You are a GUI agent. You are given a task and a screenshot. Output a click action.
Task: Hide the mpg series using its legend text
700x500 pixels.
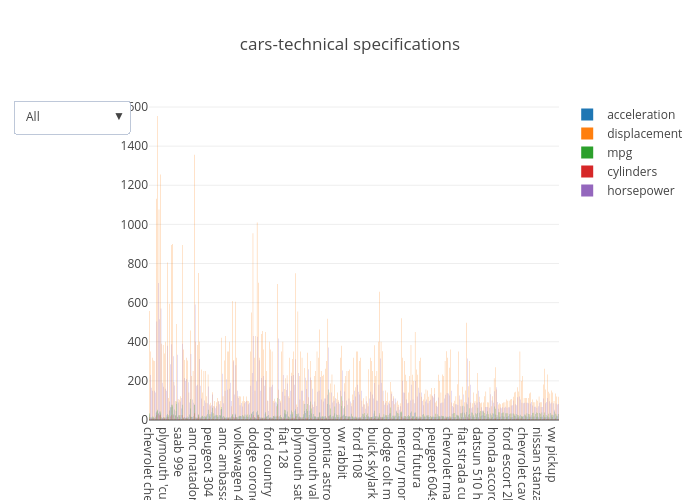[619, 153]
